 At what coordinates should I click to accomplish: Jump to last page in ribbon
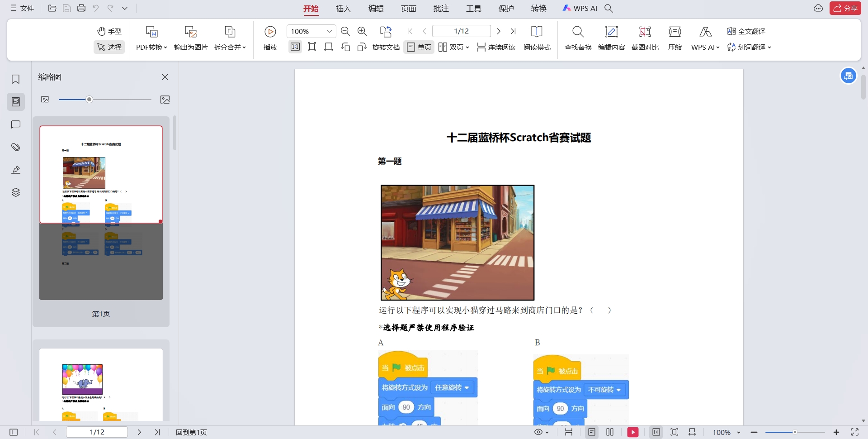pyautogui.click(x=513, y=31)
